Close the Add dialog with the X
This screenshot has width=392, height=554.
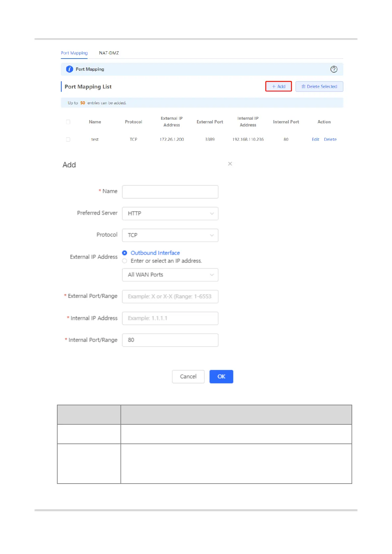coord(230,164)
